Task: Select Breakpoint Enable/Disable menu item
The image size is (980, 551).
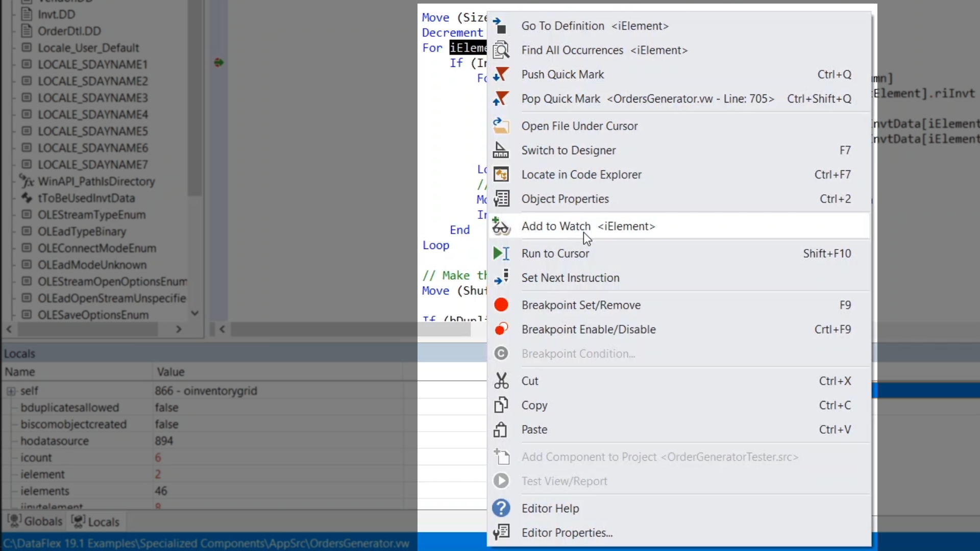Action: tap(588, 330)
